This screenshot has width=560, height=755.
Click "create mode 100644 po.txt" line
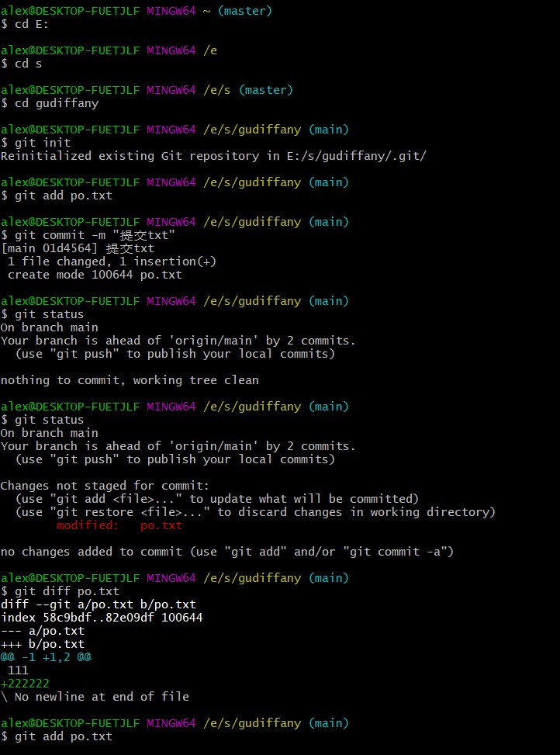95,275
